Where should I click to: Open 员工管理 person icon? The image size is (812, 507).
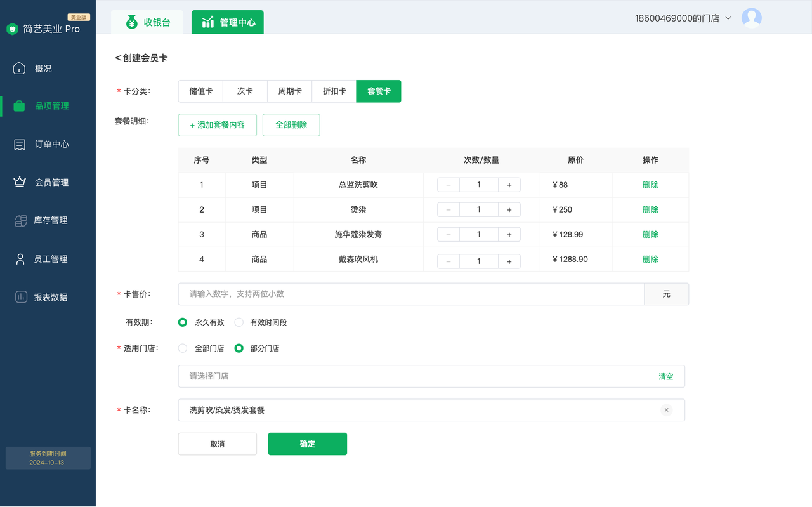pyautogui.click(x=20, y=259)
